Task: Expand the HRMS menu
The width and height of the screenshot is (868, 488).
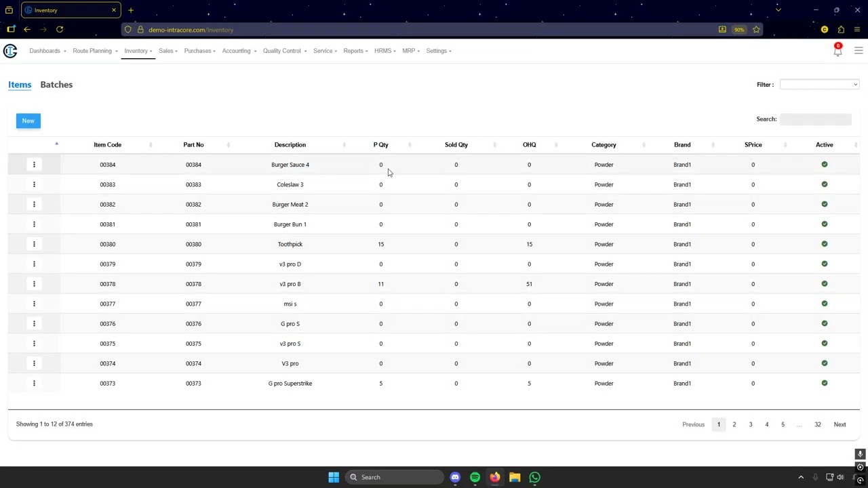Action: coord(385,51)
